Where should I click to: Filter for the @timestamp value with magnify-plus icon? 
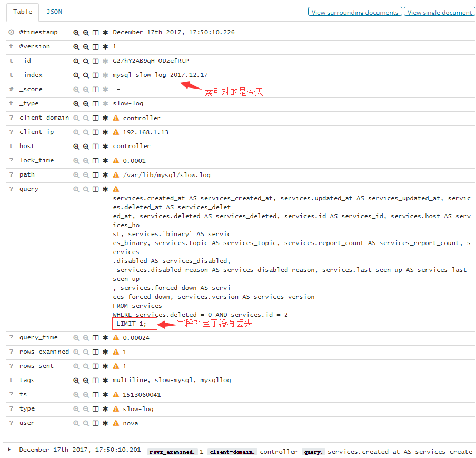(x=76, y=33)
